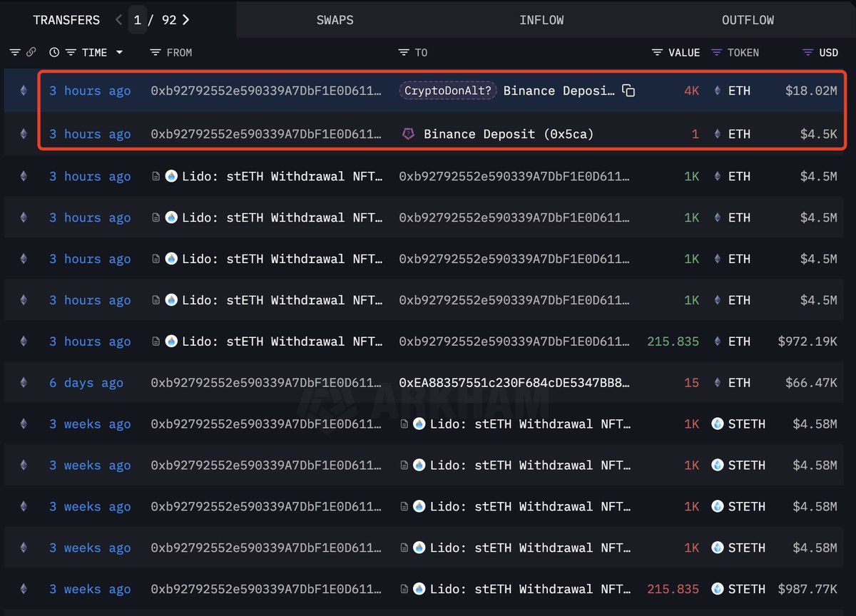The width and height of the screenshot is (856, 616).
Task: Open Lido: stETH Withdrawal NFT in $972.19K row
Action: click(x=282, y=342)
